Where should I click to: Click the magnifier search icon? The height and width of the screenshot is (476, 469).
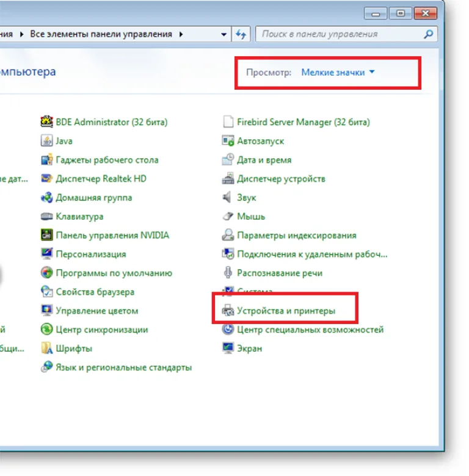[x=428, y=34]
